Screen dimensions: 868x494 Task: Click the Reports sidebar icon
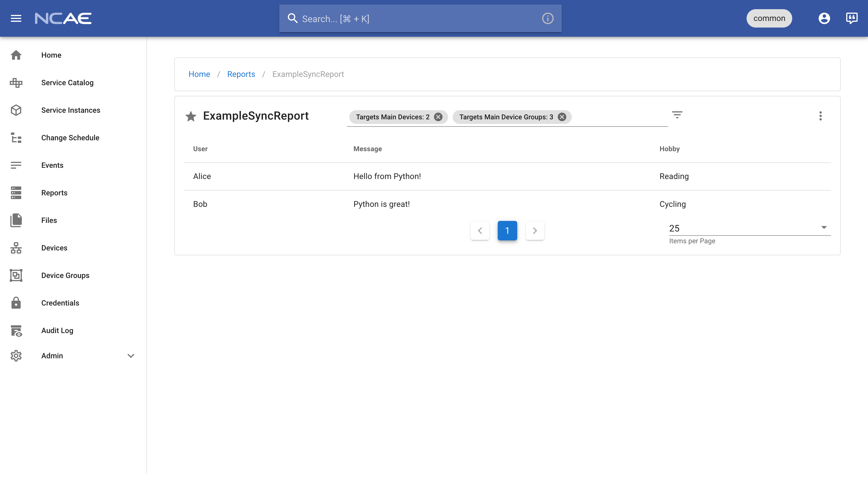coord(16,193)
